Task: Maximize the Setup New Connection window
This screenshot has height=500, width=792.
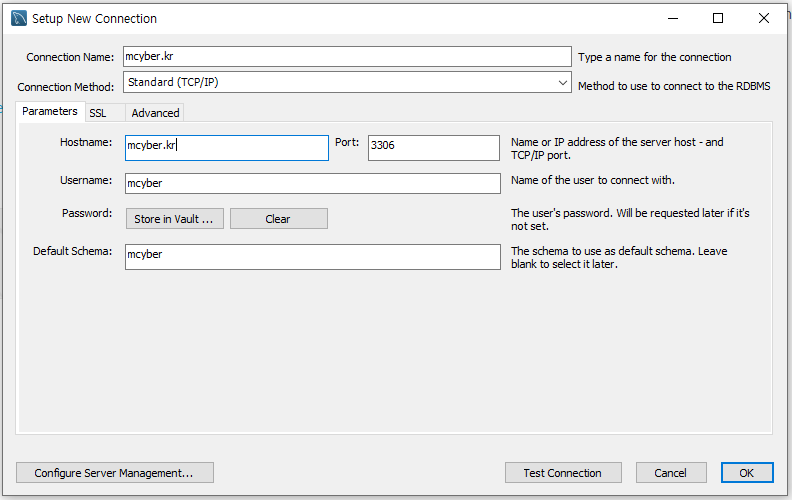Action: tap(718, 18)
